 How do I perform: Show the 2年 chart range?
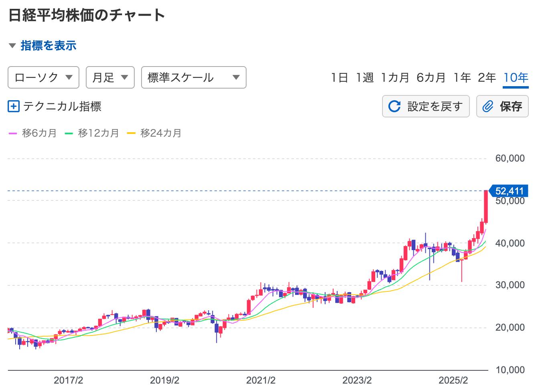point(487,77)
